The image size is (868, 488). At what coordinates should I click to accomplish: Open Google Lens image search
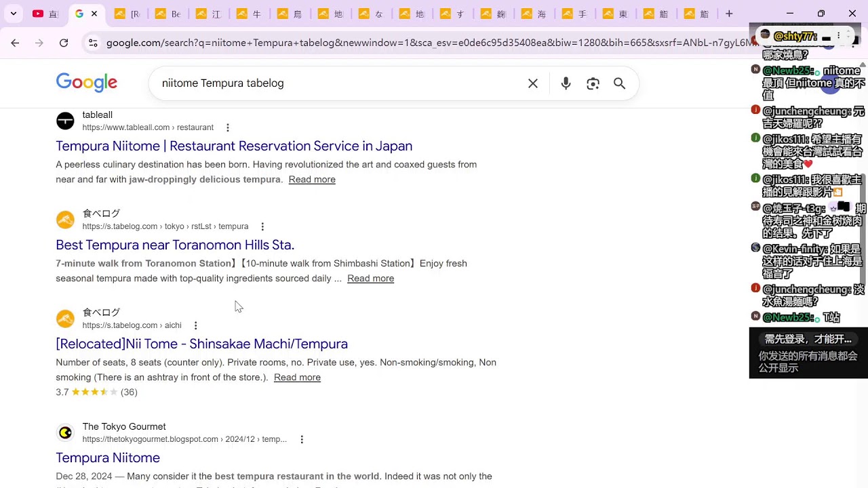pos(593,83)
